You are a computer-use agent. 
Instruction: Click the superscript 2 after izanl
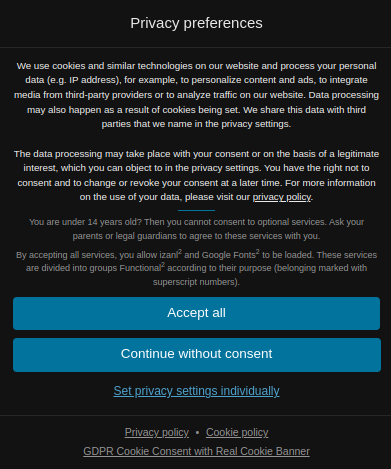180,251
